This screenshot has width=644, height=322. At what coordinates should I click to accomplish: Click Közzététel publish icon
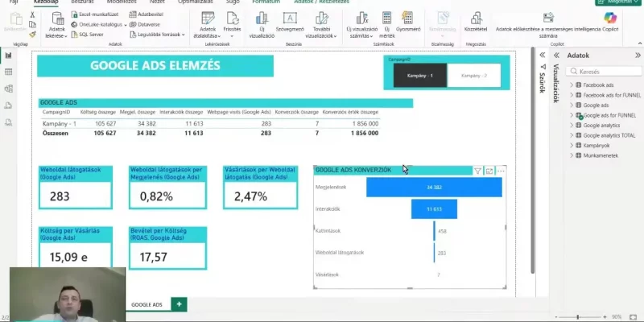tap(476, 23)
